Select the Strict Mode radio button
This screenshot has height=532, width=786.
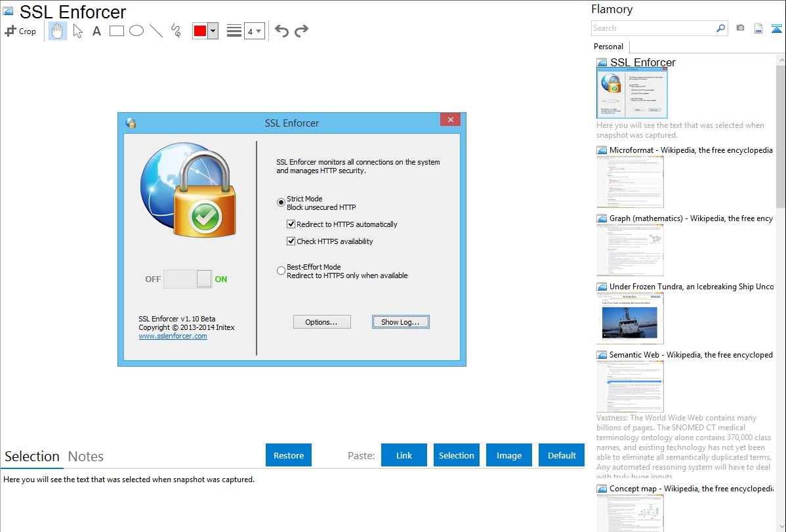pos(281,203)
